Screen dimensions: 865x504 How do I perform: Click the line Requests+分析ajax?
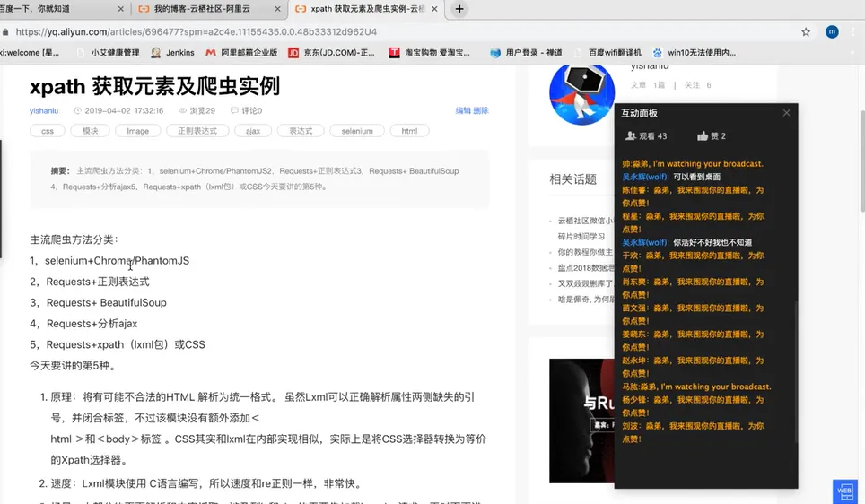click(92, 324)
